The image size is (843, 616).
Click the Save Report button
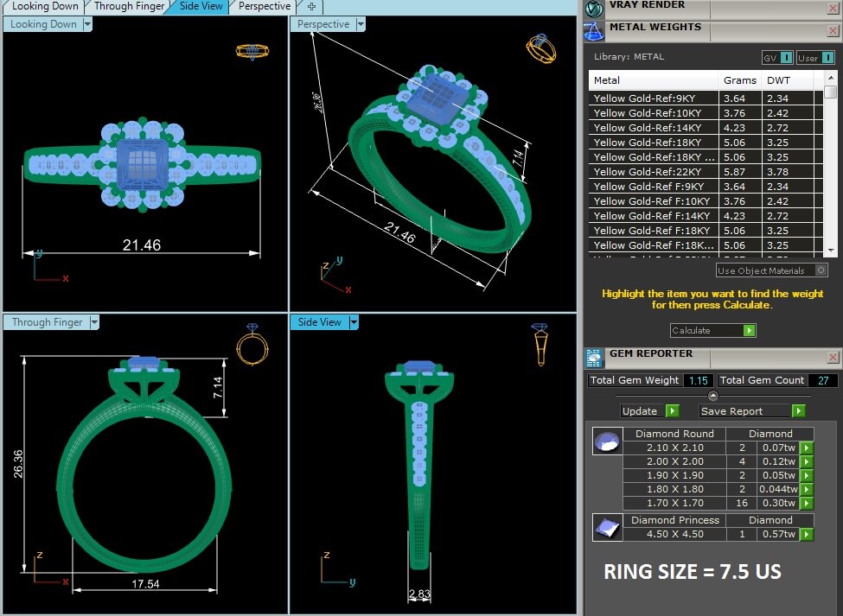point(751,411)
